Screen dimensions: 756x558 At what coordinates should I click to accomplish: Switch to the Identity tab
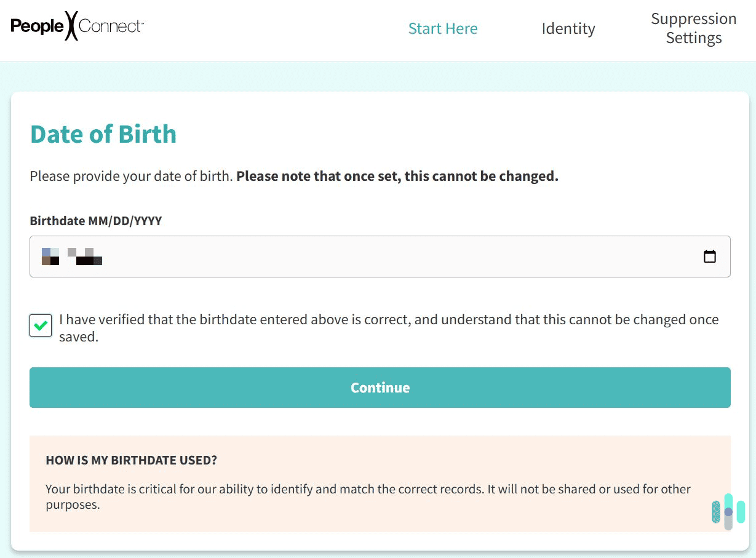pyautogui.click(x=568, y=28)
